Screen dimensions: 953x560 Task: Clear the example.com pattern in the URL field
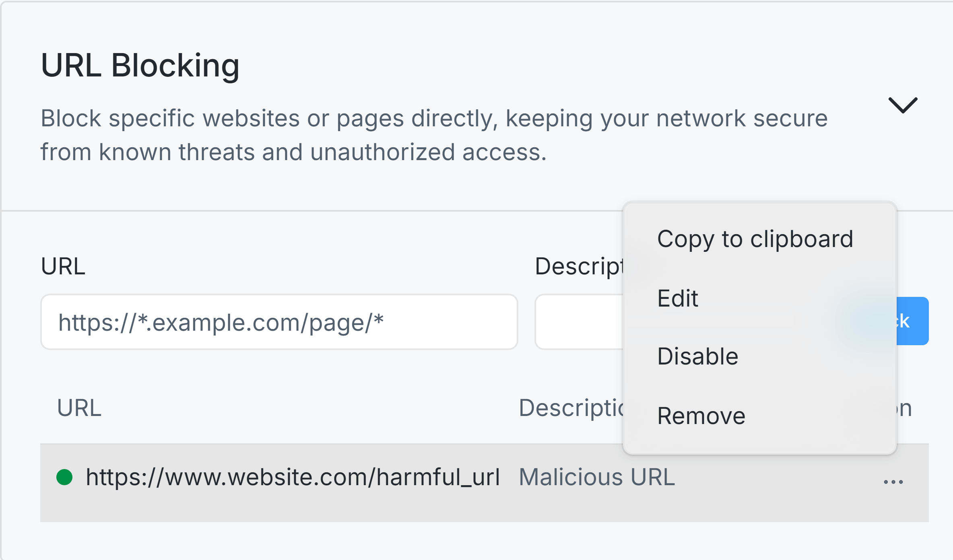278,321
